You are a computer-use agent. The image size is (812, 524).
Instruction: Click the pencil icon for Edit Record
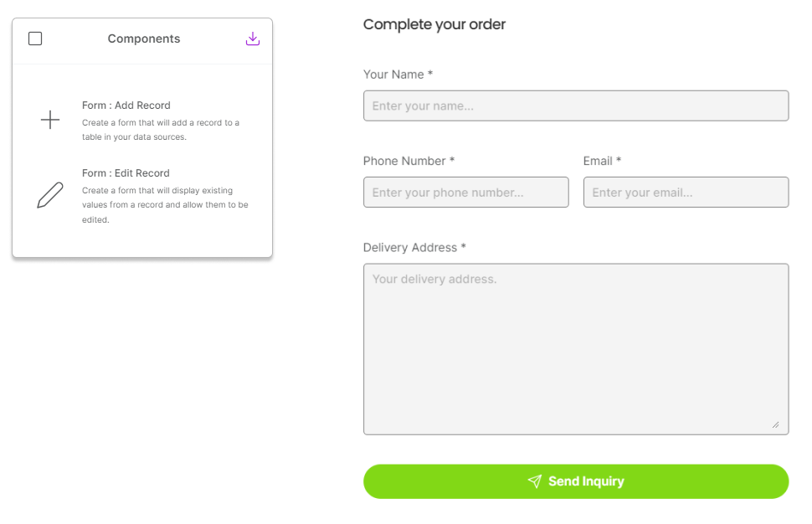[50, 195]
